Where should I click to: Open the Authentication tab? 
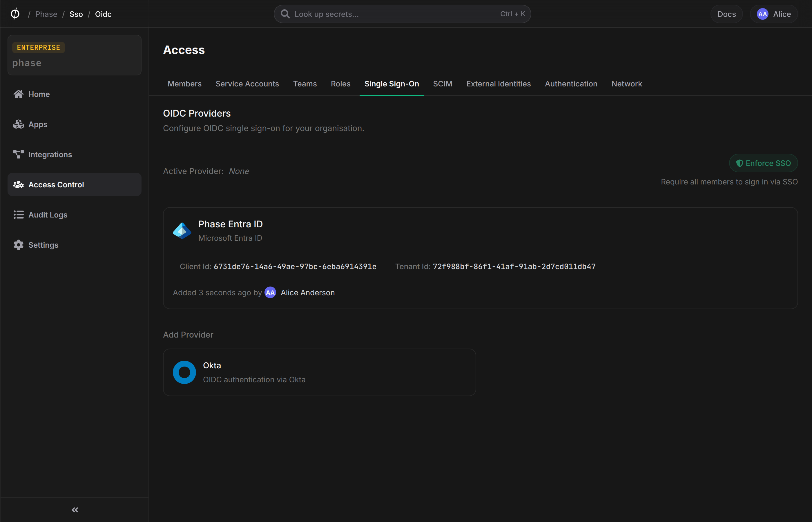[571, 84]
